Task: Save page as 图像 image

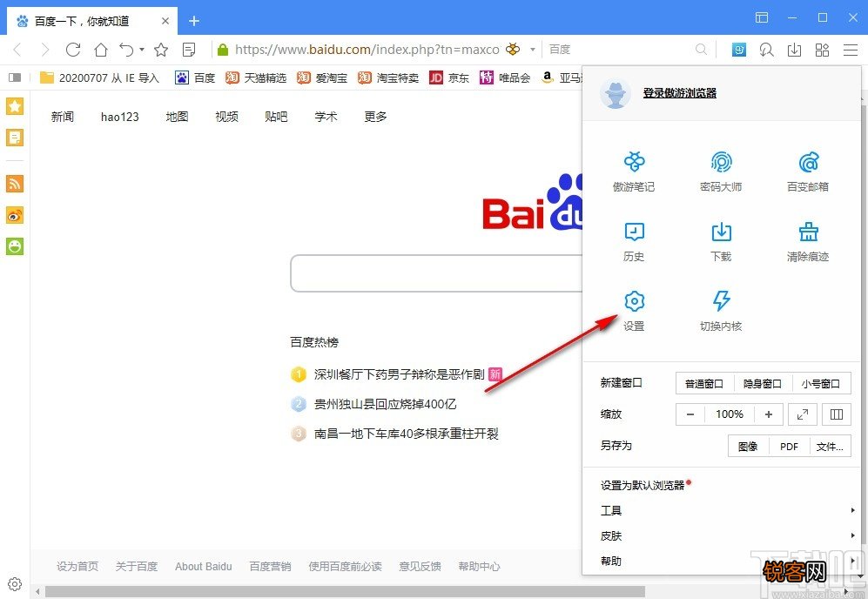Action: [748, 447]
